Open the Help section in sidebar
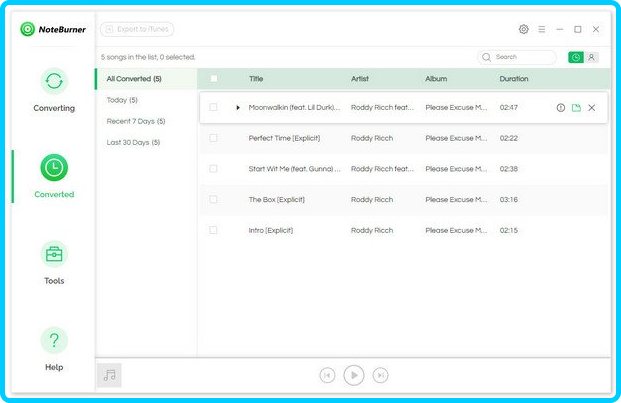Viewport: 621px width, 403px height. (x=54, y=349)
